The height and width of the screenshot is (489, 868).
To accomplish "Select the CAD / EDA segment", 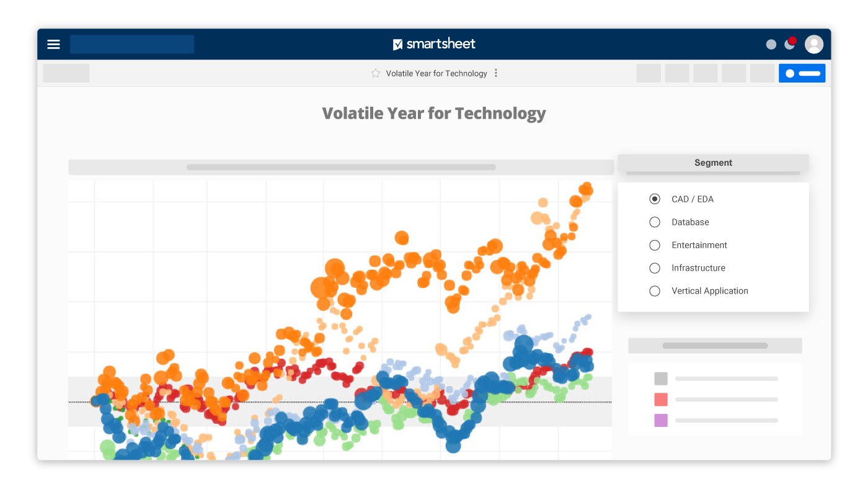I will (655, 199).
